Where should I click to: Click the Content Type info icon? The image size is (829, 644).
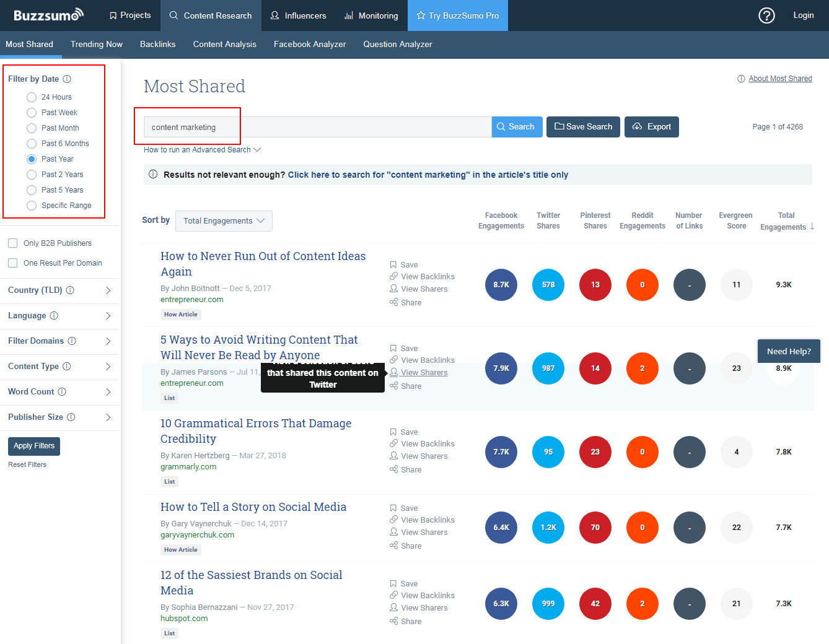click(67, 366)
